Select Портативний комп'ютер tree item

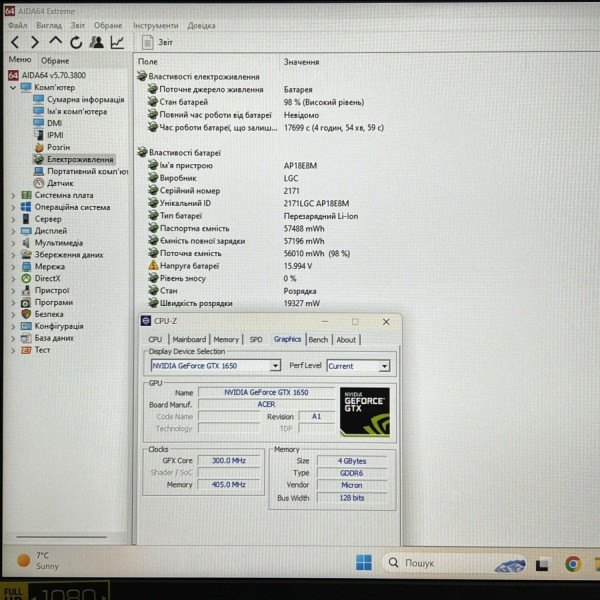point(81,171)
